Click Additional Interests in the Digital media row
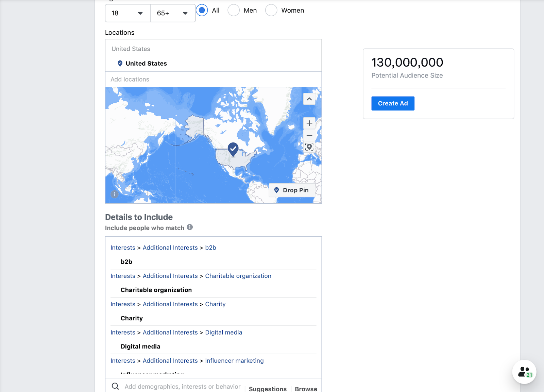This screenshot has height=392, width=544. pos(170,332)
